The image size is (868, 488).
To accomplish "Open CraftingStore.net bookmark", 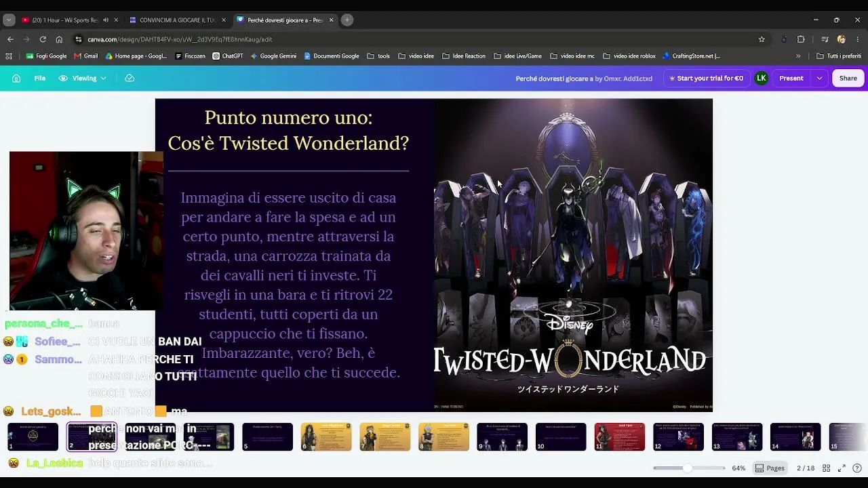I will click(692, 56).
